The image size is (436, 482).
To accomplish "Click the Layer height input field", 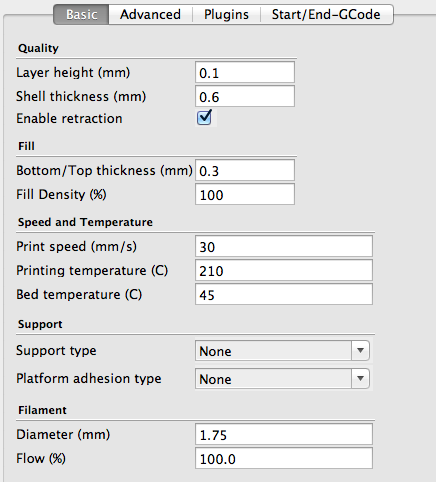I will 245,72.
